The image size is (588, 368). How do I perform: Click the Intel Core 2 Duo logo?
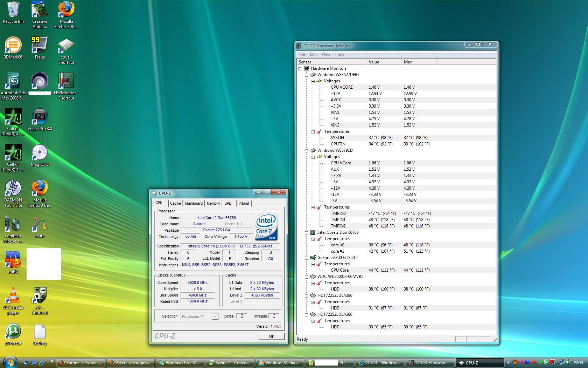[266, 227]
